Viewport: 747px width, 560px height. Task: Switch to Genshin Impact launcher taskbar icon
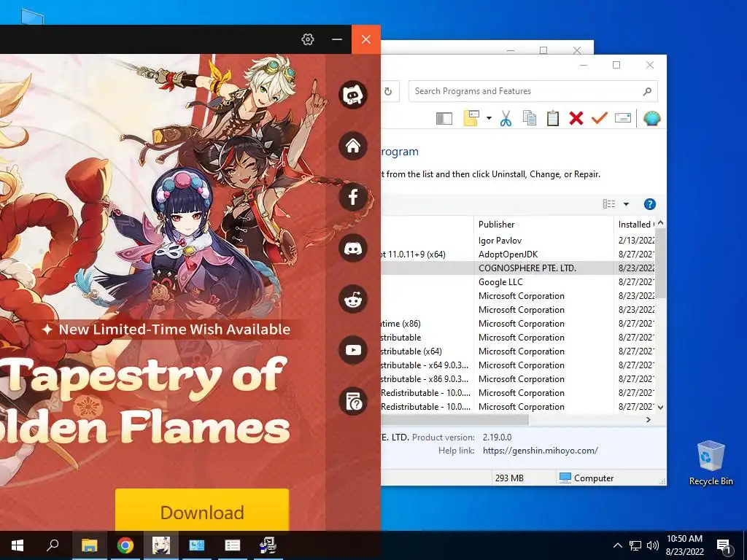click(161, 545)
